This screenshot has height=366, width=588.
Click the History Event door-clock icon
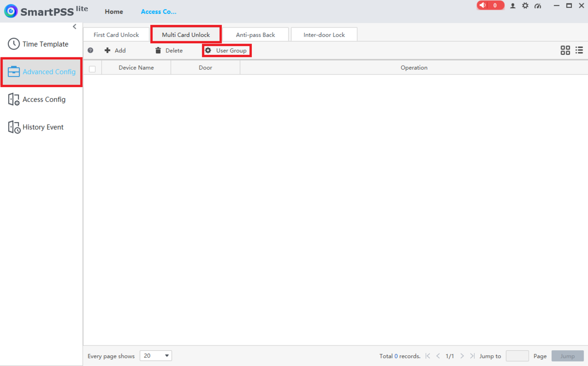14,127
